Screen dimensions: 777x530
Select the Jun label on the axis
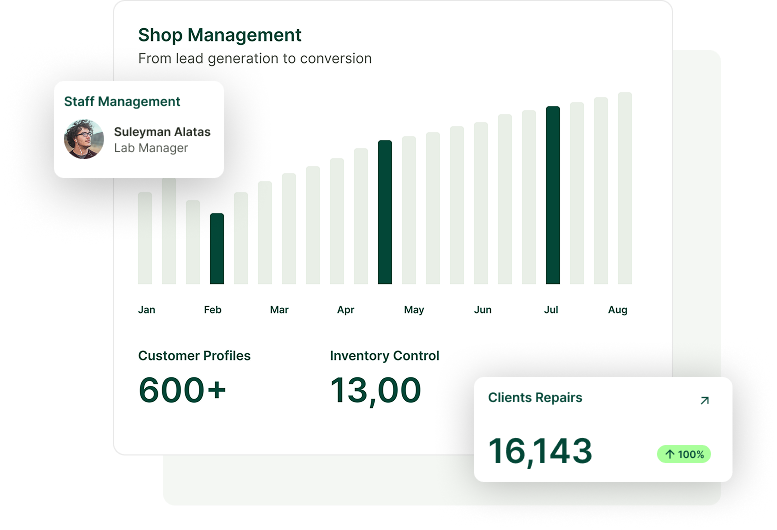tap(483, 310)
